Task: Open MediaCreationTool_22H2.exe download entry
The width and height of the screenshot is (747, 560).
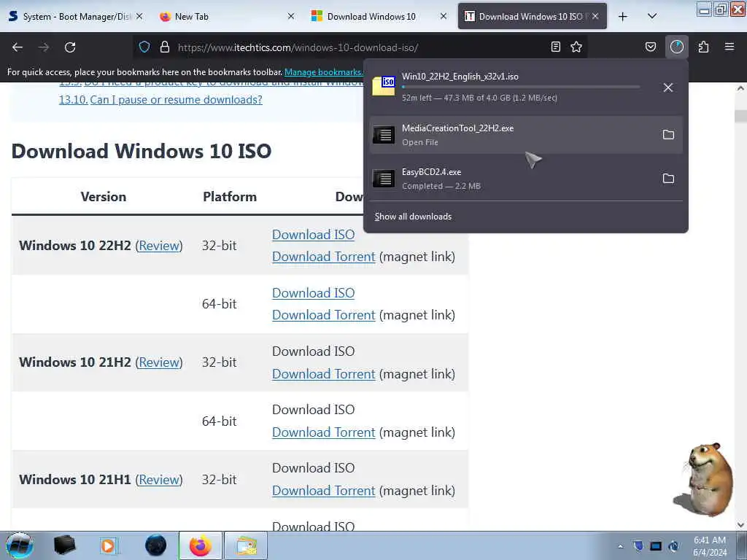Action: tap(526, 135)
